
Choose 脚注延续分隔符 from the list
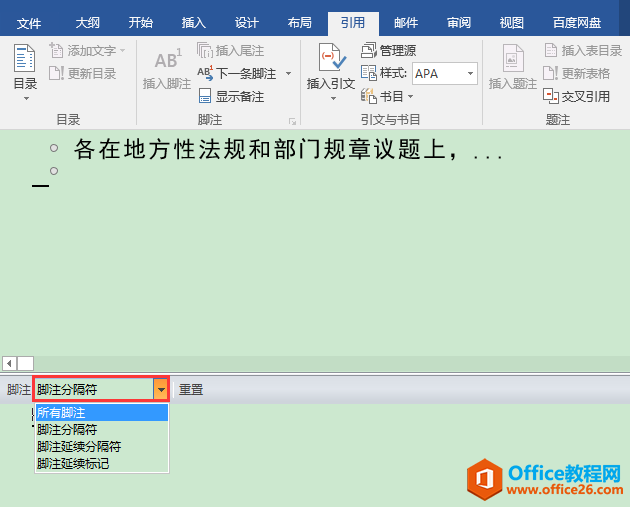(102, 446)
